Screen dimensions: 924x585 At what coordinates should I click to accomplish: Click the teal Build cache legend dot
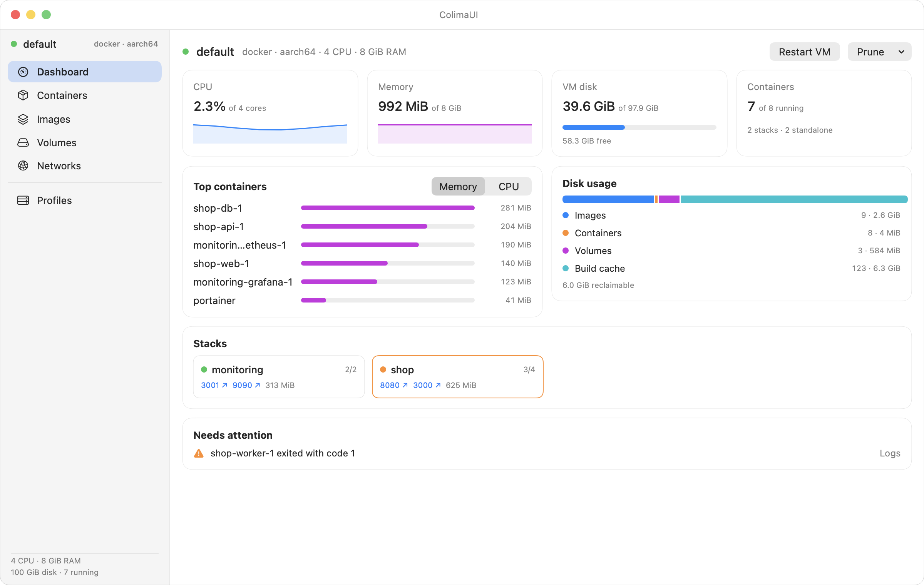[x=566, y=268]
